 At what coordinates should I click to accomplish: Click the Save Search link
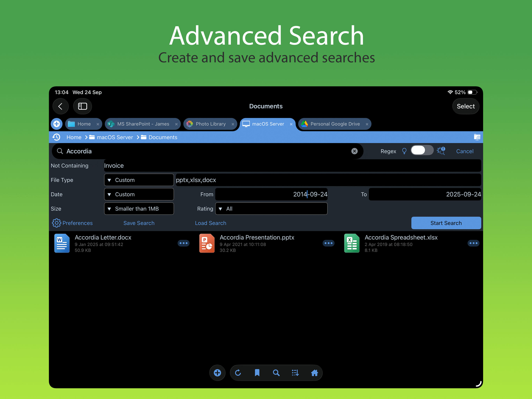click(139, 223)
